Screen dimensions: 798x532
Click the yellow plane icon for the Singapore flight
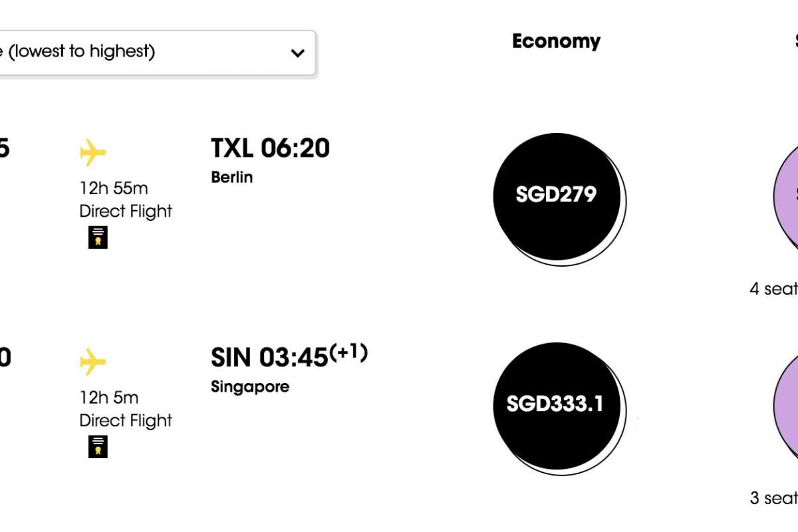pyautogui.click(x=93, y=362)
